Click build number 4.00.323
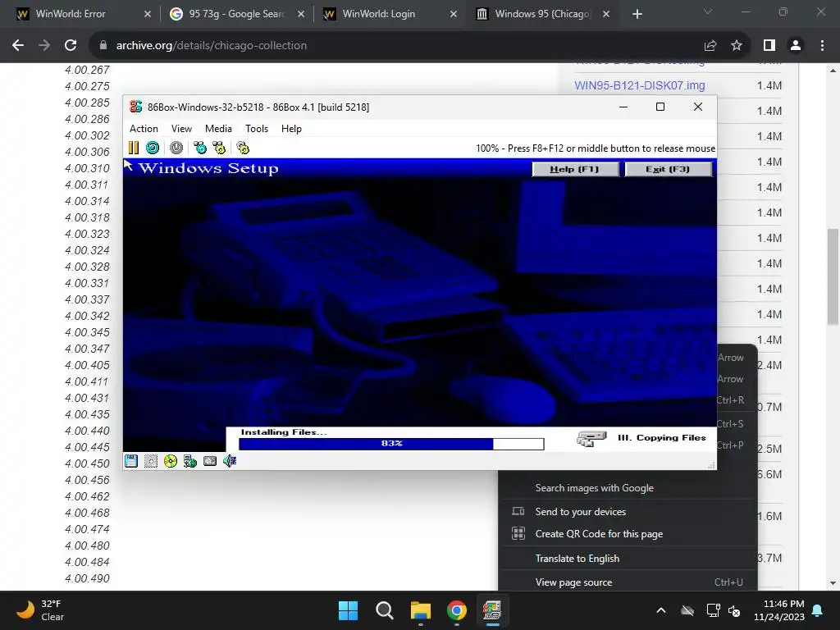Viewport: 840px width, 630px height. 87,234
